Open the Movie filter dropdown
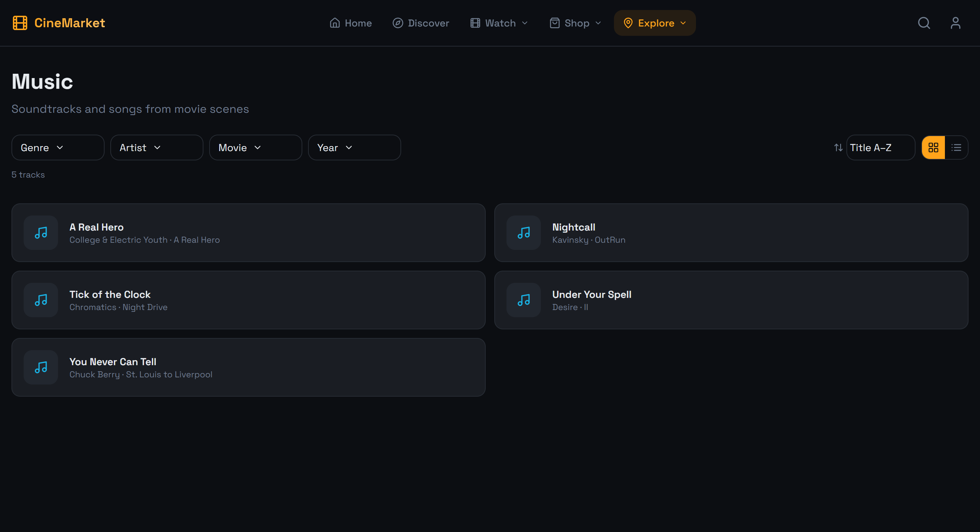Screen dimensions: 980x532 [255, 147]
